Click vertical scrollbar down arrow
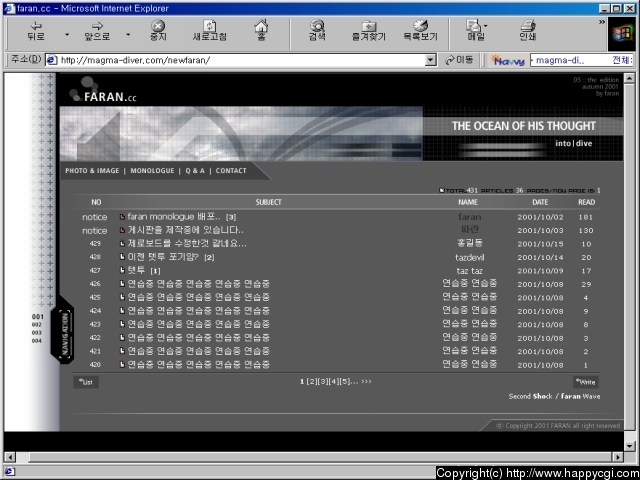 click(x=629, y=446)
